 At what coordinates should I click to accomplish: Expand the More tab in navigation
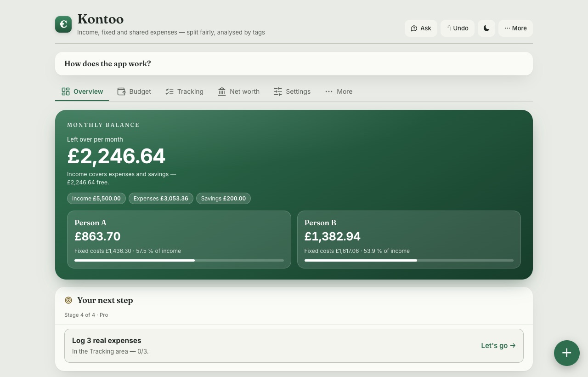click(x=339, y=91)
